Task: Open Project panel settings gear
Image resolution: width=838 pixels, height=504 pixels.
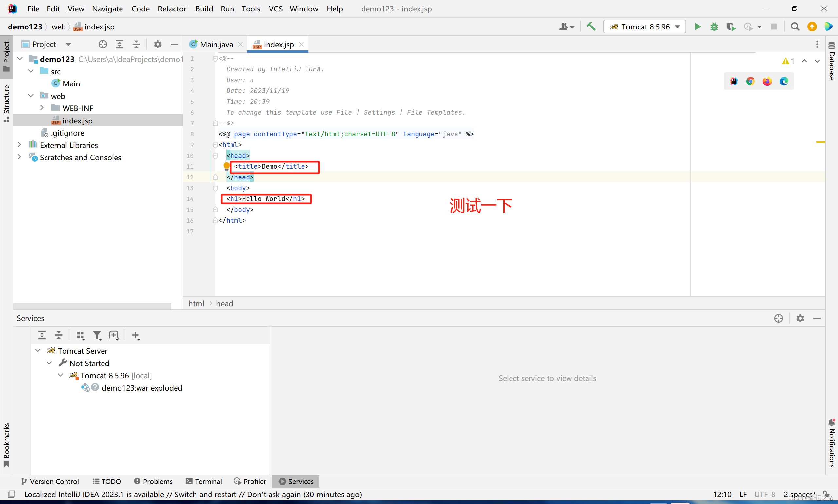Action: [158, 44]
